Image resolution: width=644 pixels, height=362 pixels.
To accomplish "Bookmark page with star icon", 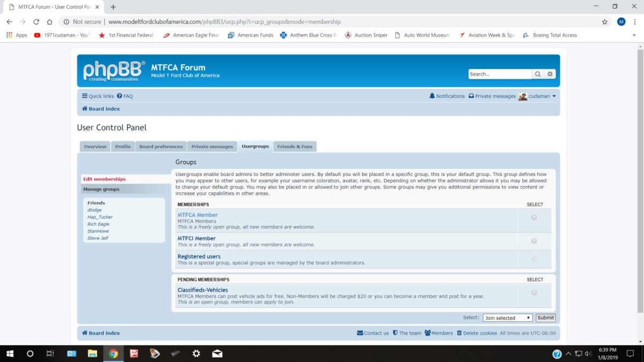I will click(605, 22).
